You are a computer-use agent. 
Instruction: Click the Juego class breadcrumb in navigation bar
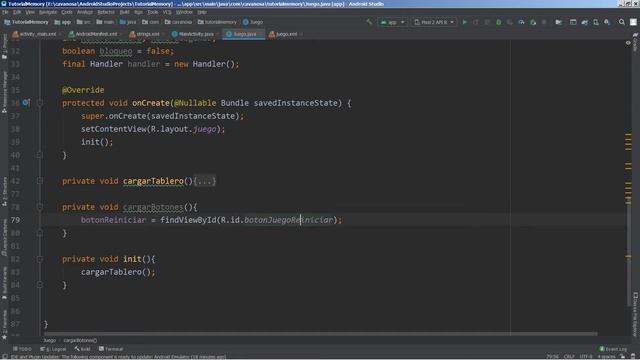(x=253, y=22)
